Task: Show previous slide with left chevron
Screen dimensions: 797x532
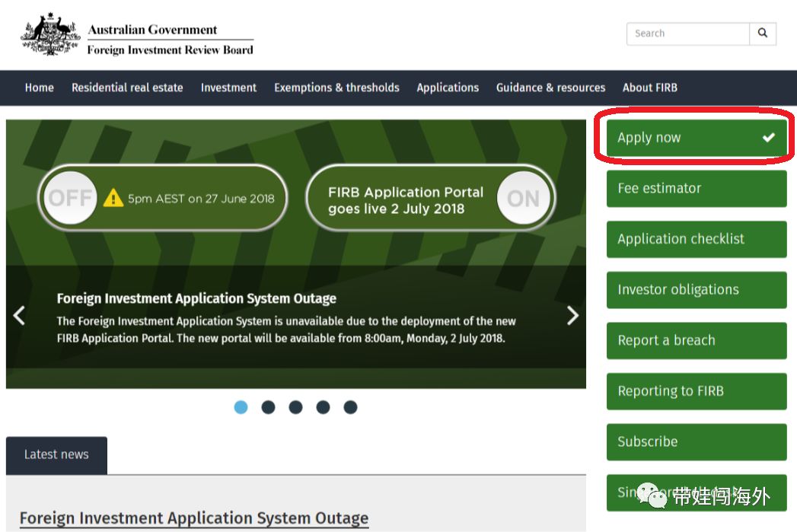Action: [19, 316]
